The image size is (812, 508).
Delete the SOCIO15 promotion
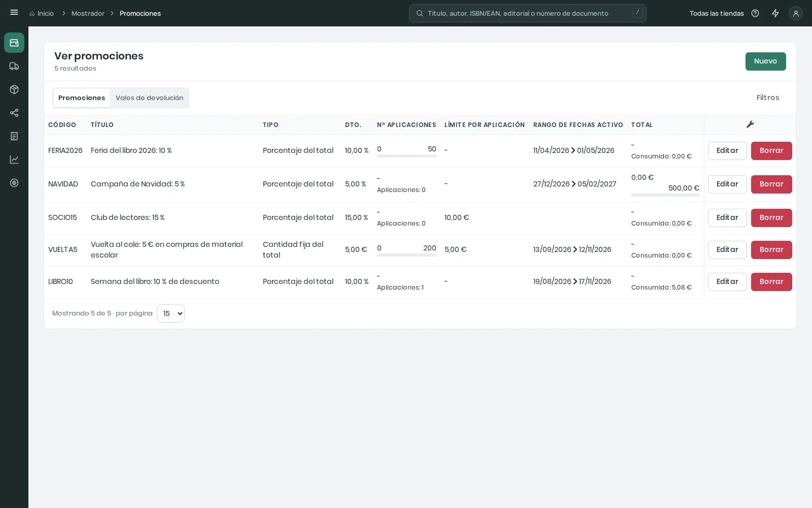pyautogui.click(x=771, y=218)
